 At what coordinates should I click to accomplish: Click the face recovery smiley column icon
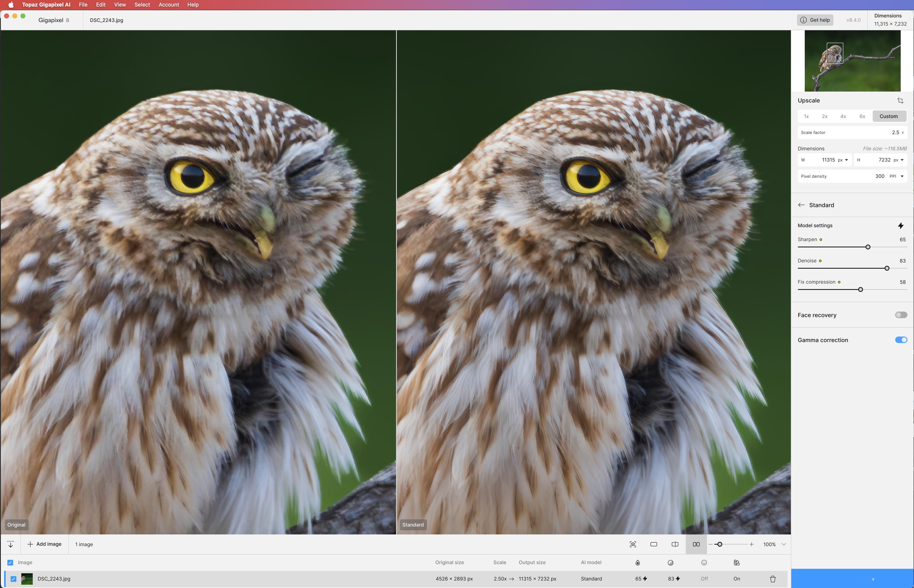click(704, 562)
